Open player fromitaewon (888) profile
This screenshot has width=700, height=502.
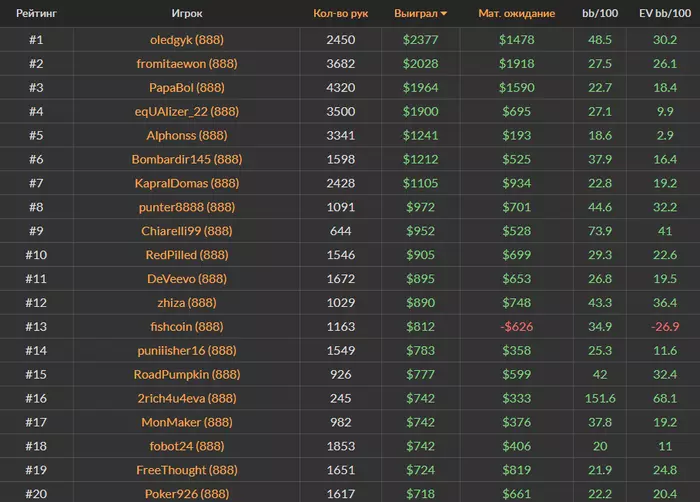click(x=187, y=63)
